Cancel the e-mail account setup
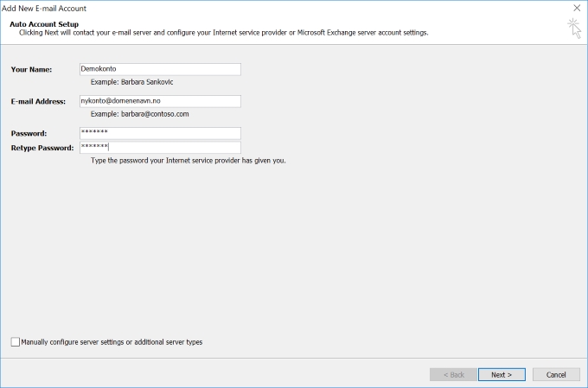588x388 pixels. point(556,374)
